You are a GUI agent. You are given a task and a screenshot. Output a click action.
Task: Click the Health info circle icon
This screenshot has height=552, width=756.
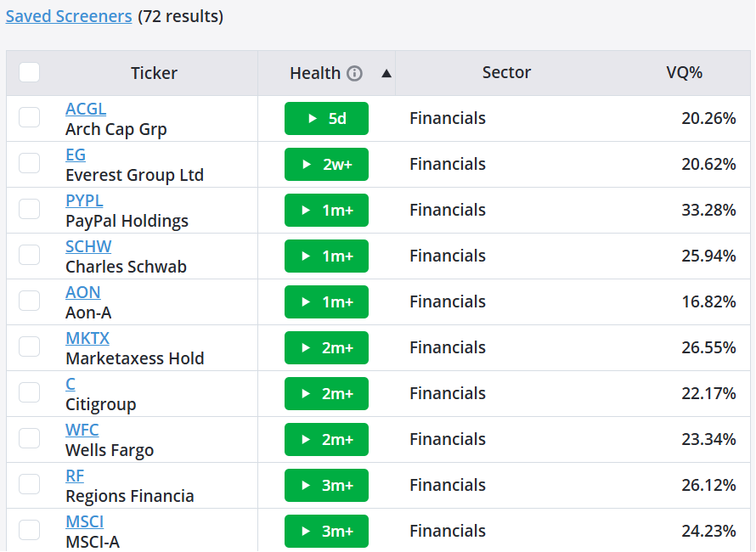(x=354, y=73)
